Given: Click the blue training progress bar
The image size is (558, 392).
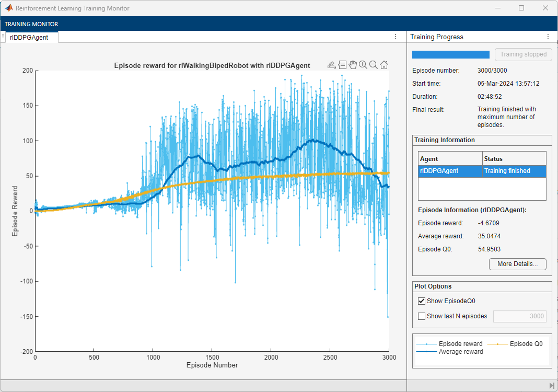Looking at the screenshot, I should pyautogui.click(x=450, y=54).
